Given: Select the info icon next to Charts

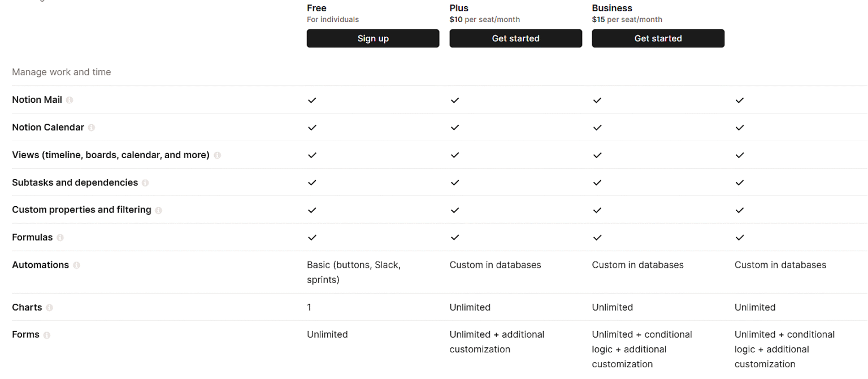Looking at the screenshot, I should (49, 308).
